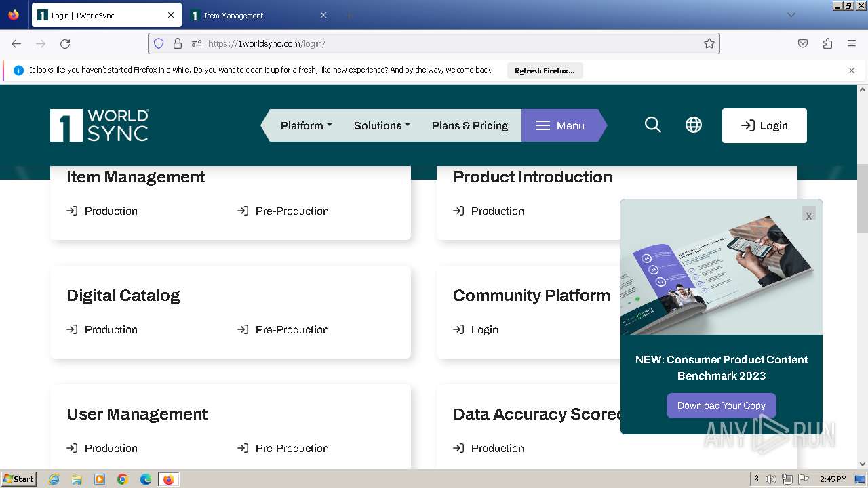Image resolution: width=868 pixels, height=488 pixels.
Task: Click the scrollbar down arrow
Action: pos(863,464)
